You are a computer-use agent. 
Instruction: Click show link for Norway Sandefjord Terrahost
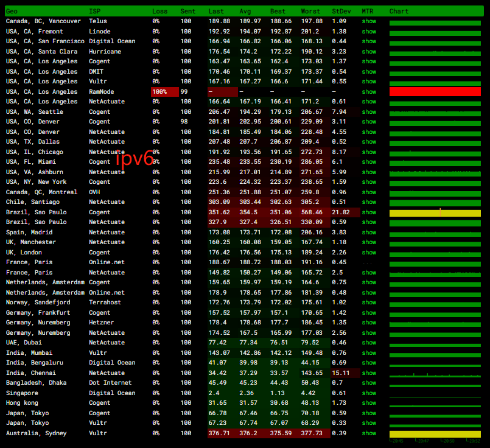pos(369,303)
